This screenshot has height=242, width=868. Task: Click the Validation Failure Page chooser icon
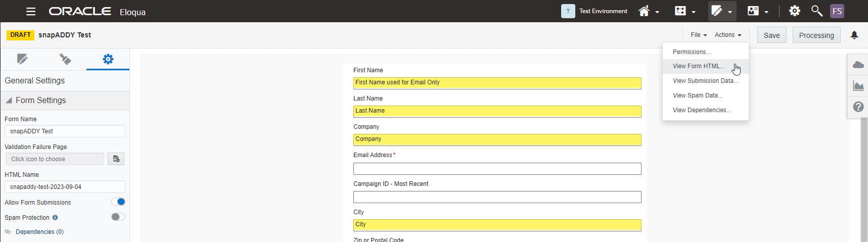point(116,159)
